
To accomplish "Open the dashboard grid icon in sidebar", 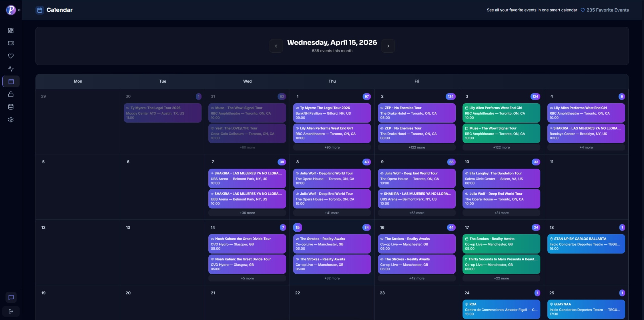I will pyautogui.click(x=11, y=30).
